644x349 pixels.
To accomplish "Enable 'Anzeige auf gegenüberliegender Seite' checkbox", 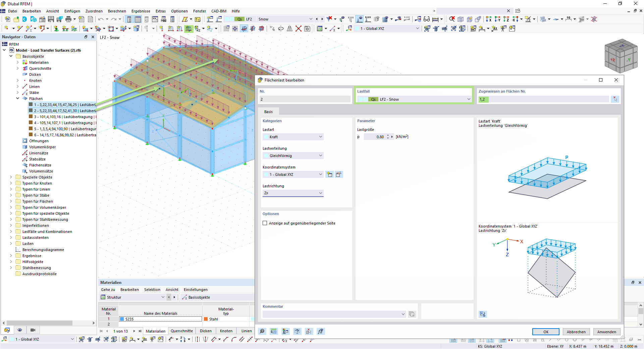I will (265, 223).
